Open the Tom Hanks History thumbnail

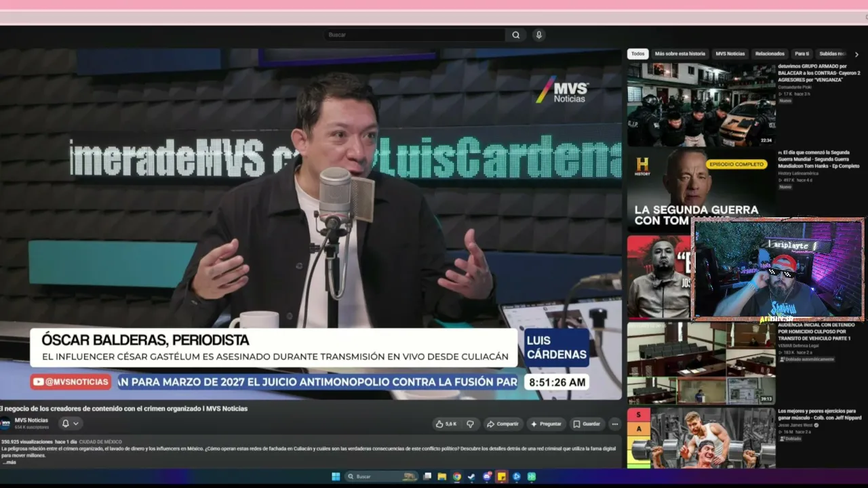pos(701,190)
